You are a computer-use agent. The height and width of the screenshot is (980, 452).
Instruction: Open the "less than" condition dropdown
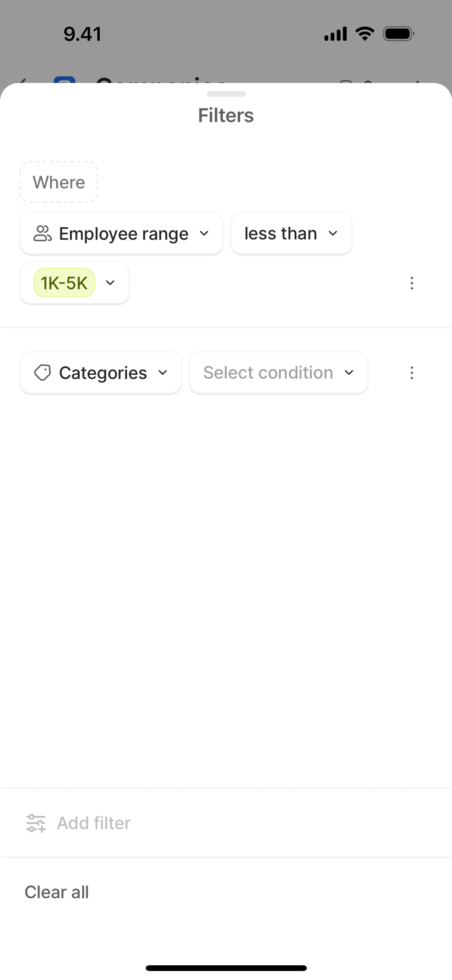point(291,234)
